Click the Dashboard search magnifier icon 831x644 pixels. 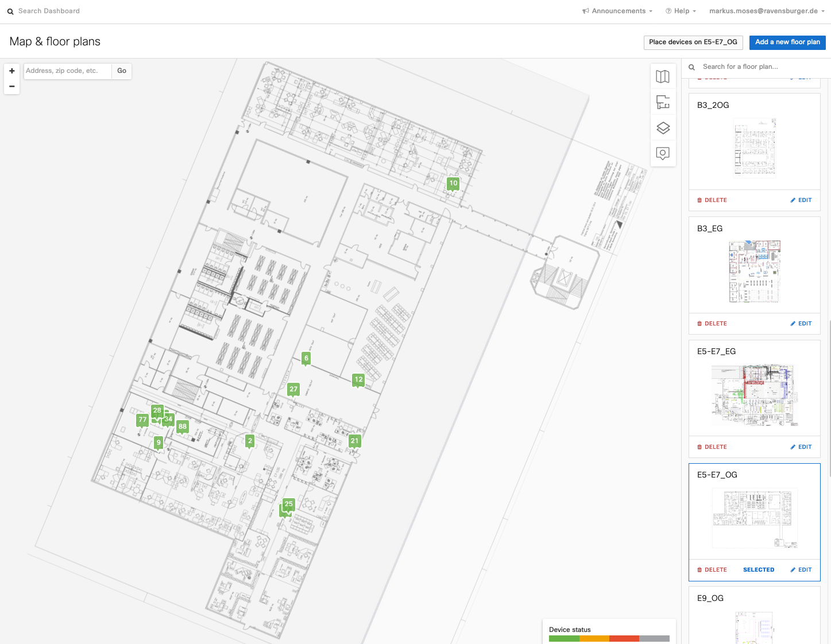(10, 11)
